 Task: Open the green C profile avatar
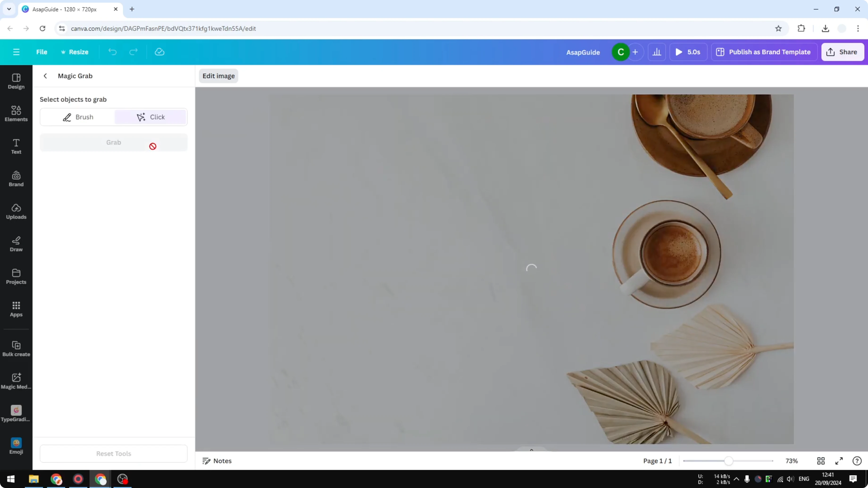pos(621,52)
